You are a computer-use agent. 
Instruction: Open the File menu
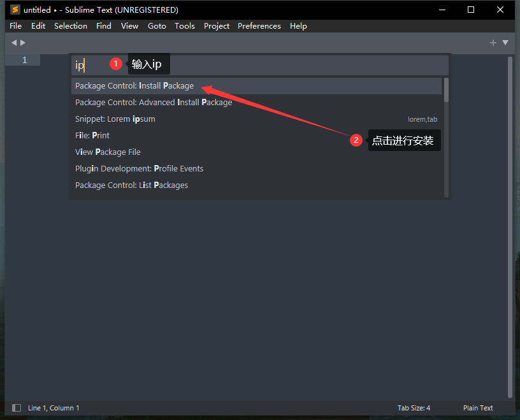tap(16, 26)
